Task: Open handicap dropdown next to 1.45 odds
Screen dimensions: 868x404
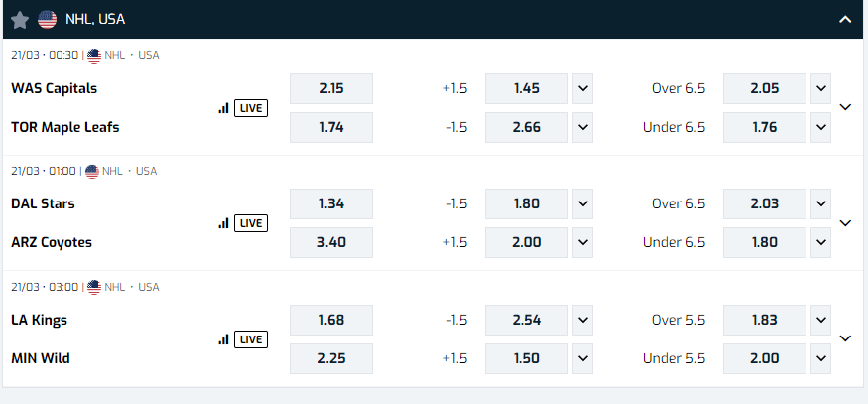Action: 582,88
